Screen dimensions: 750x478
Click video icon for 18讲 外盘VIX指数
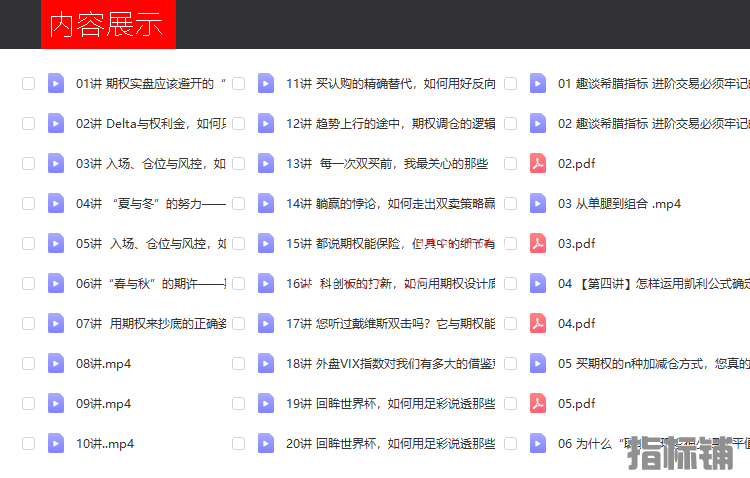(266, 364)
